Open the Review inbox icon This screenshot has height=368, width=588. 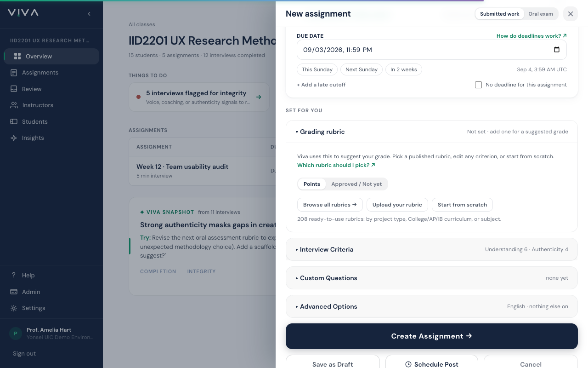pos(14,89)
